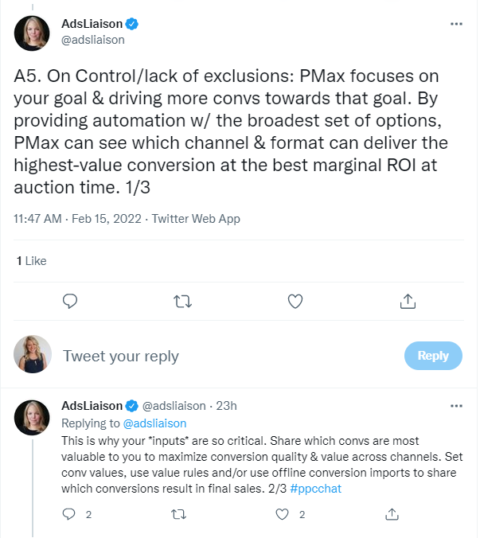Open the #ppcchat hashtag link
Viewport: 480px width, 538px height.
point(316,488)
